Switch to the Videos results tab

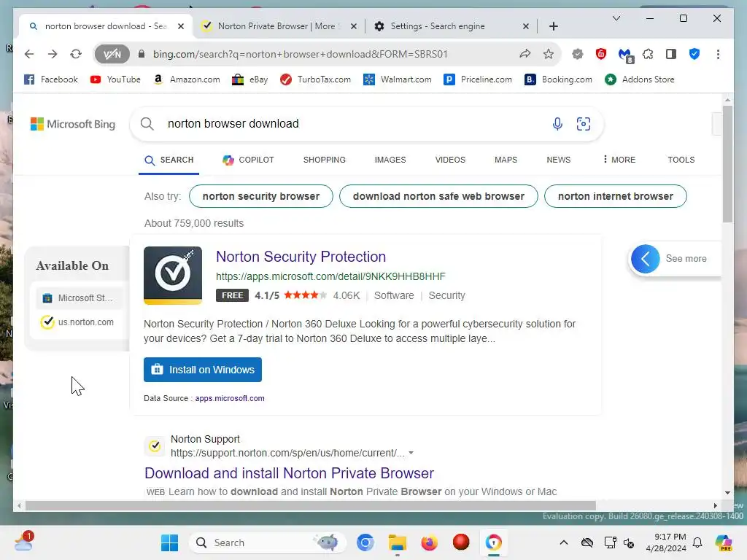[x=450, y=160]
